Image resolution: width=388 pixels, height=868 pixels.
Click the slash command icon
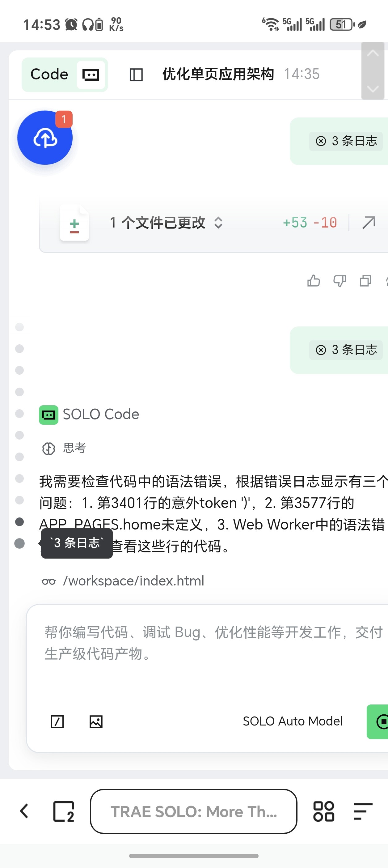point(57,721)
